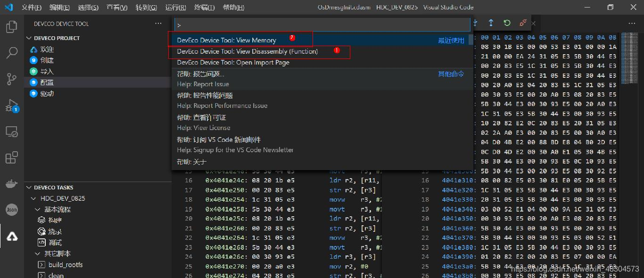Open the 帮助(H) menu

click(233, 8)
